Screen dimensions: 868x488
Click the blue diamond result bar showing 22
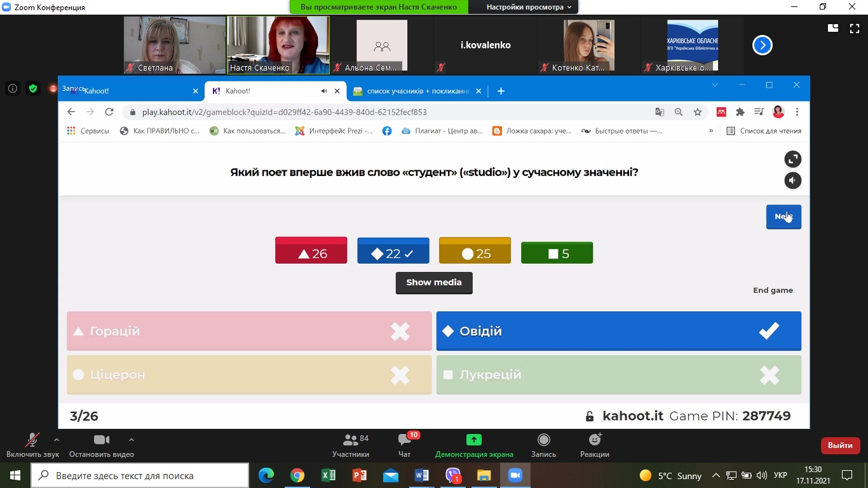[x=393, y=250]
